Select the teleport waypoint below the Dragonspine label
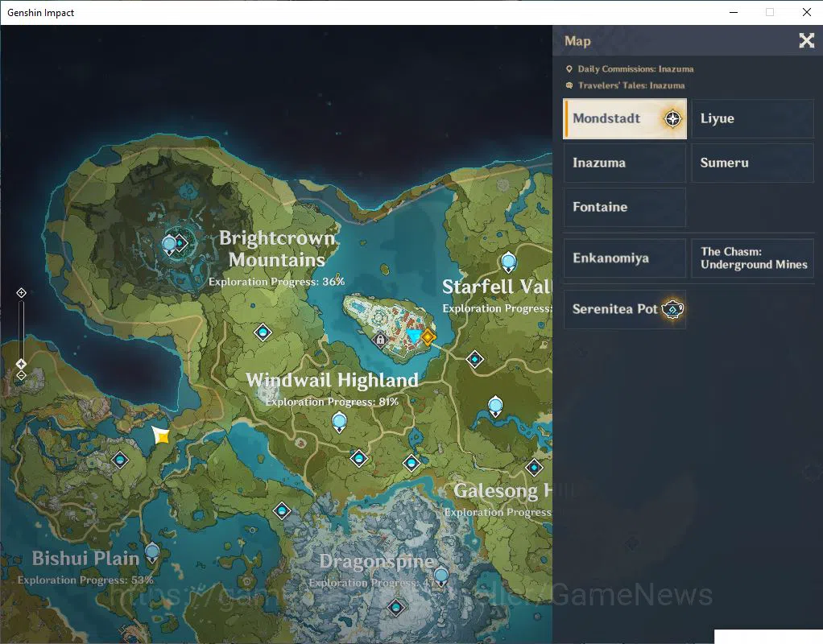Image resolution: width=823 pixels, height=644 pixels. tap(396, 608)
